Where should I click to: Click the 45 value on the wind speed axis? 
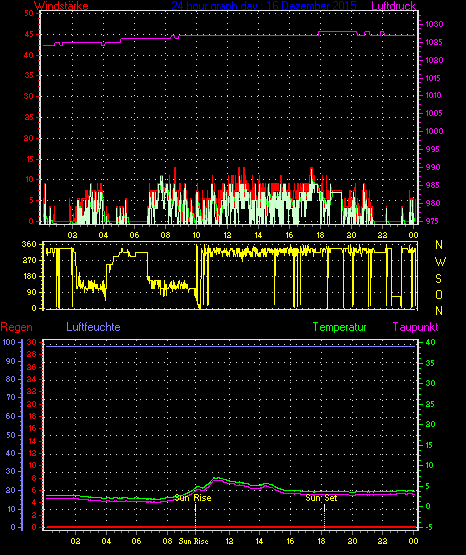29,34
